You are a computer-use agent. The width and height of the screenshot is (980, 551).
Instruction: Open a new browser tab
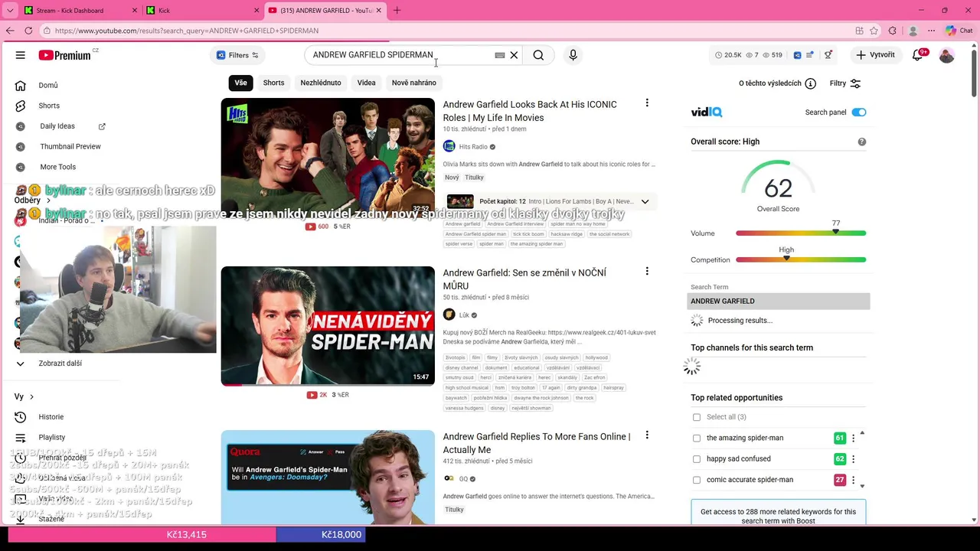point(397,11)
